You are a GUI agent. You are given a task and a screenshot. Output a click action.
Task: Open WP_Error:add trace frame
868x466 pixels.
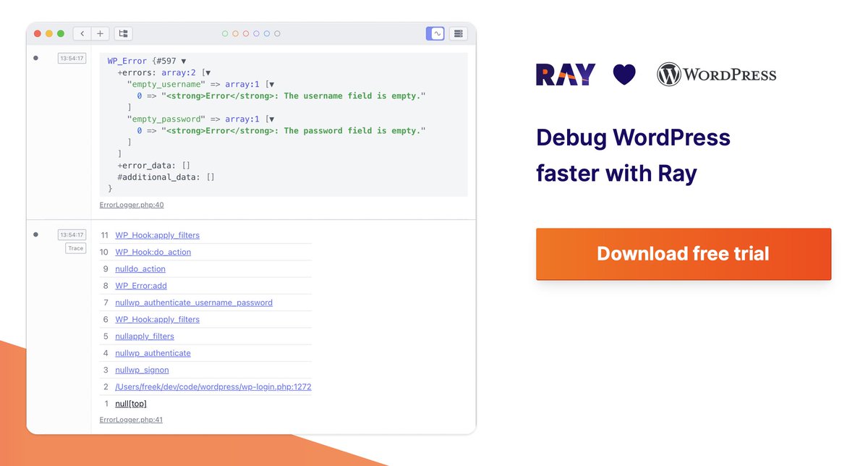(x=141, y=286)
